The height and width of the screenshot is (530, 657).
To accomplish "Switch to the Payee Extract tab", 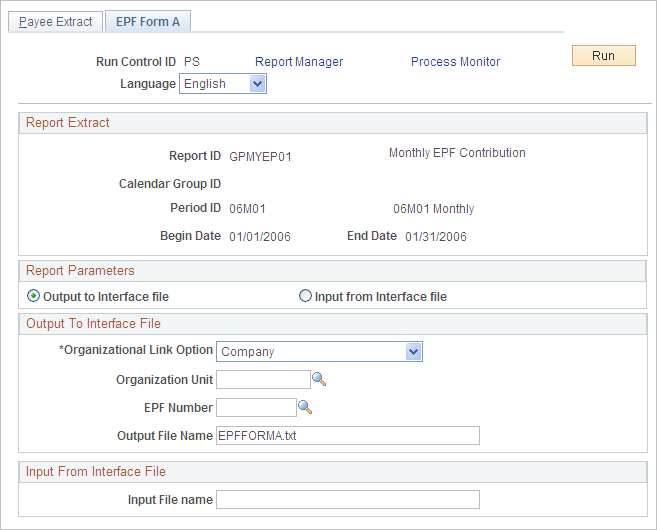I will click(56, 22).
